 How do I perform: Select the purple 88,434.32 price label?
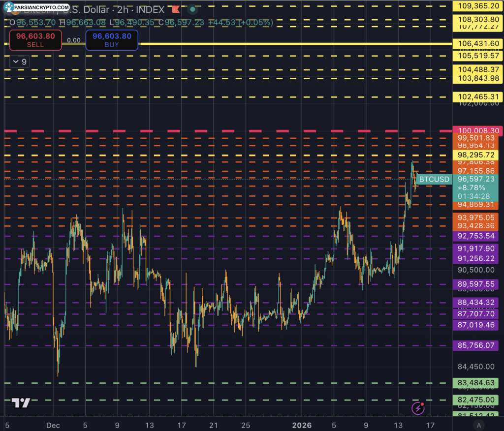[x=476, y=303]
